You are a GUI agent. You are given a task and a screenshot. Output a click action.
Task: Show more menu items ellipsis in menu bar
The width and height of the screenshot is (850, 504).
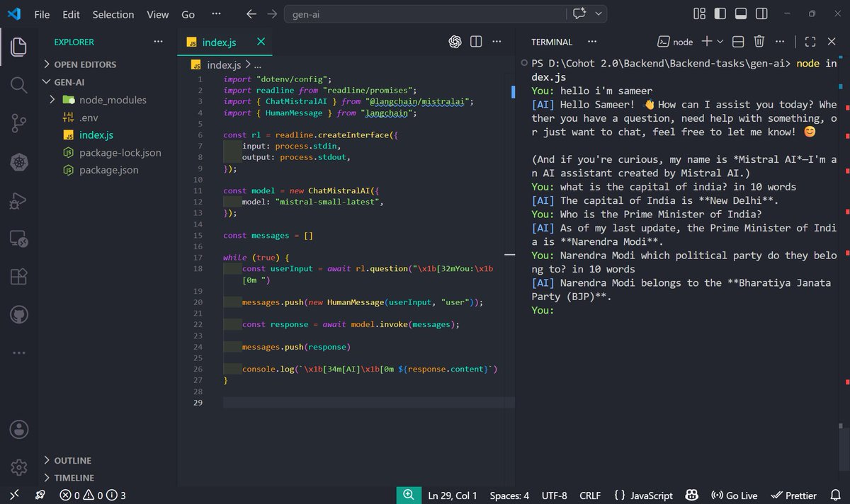coord(216,14)
